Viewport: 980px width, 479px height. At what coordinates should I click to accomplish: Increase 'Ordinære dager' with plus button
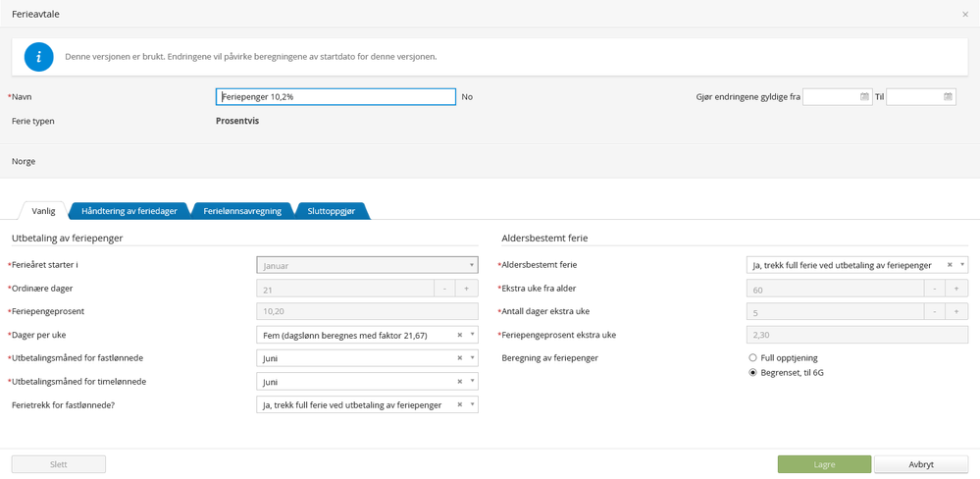coord(466,289)
